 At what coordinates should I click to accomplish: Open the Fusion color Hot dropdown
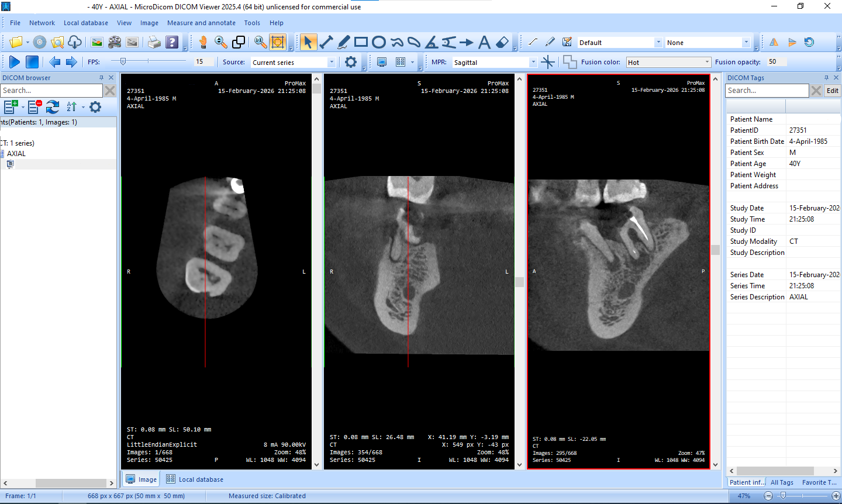click(706, 62)
